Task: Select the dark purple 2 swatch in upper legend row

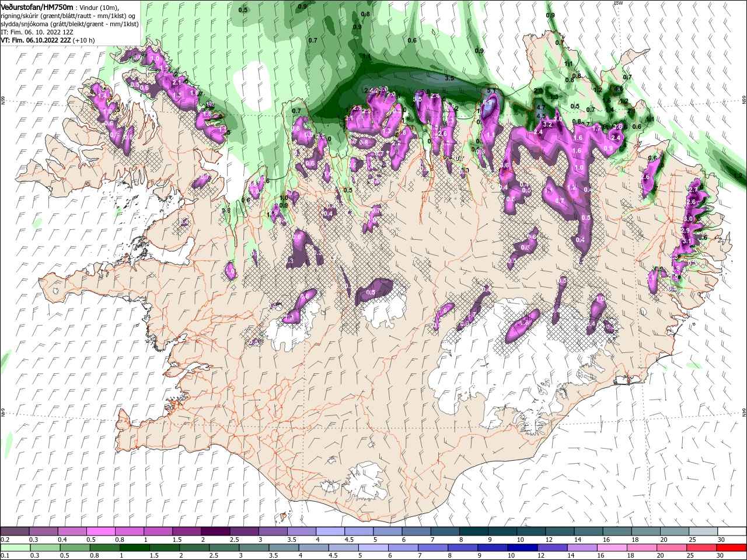Action: coord(215,531)
